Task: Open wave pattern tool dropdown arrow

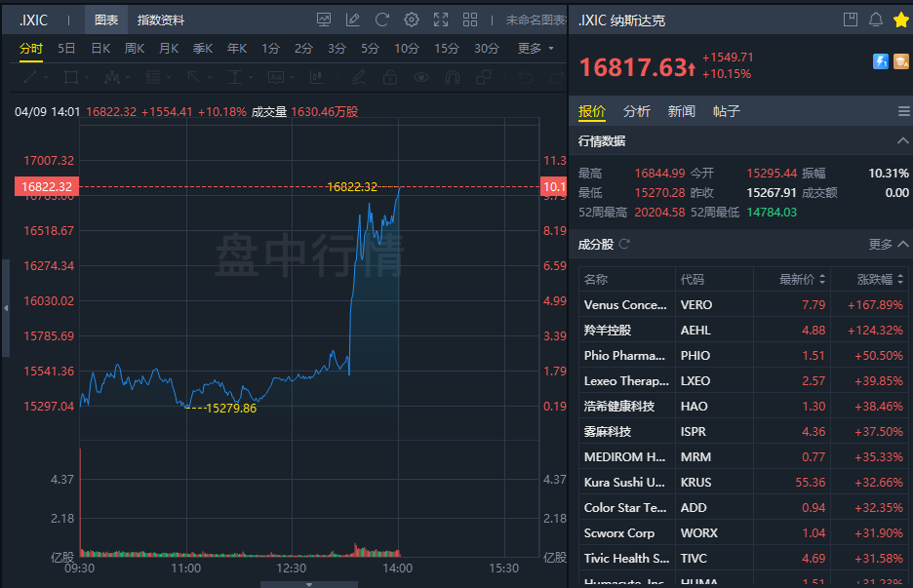Action: point(128,77)
